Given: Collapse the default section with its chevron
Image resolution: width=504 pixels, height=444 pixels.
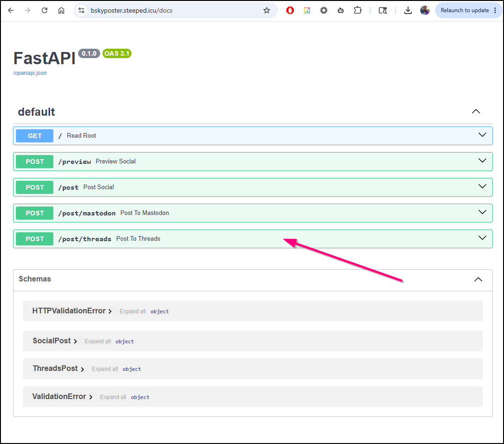Looking at the screenshot, I should tap(476, 111).
